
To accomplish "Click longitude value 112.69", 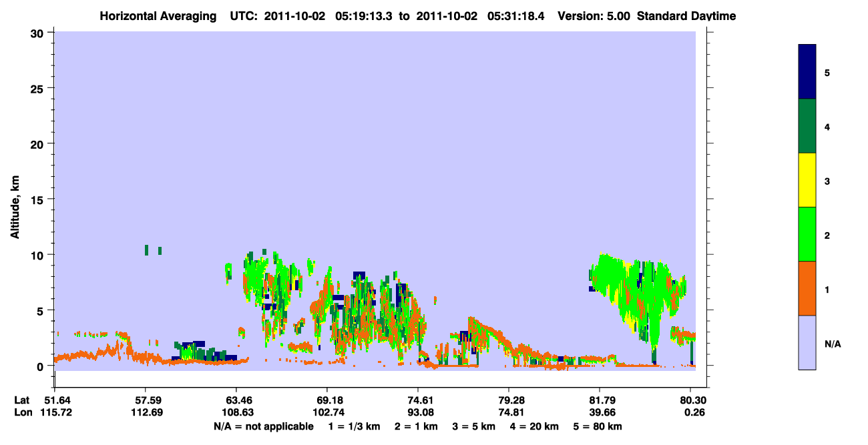I will [146, 412].
